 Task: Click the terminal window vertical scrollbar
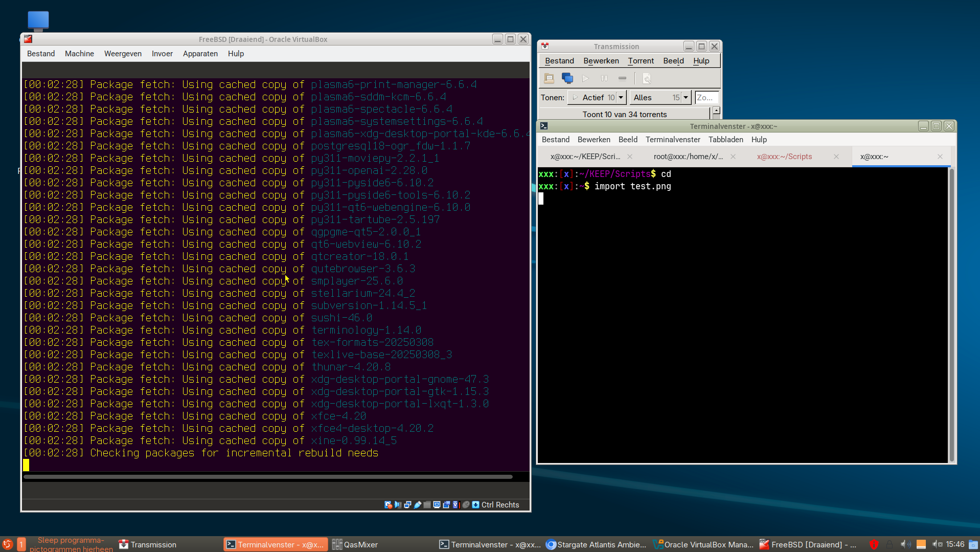coord(951,315)
